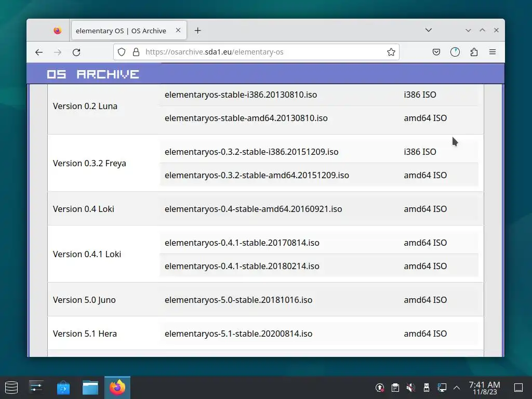Click the circular toolbar icon beside Pocket

[x=455, y=52]
